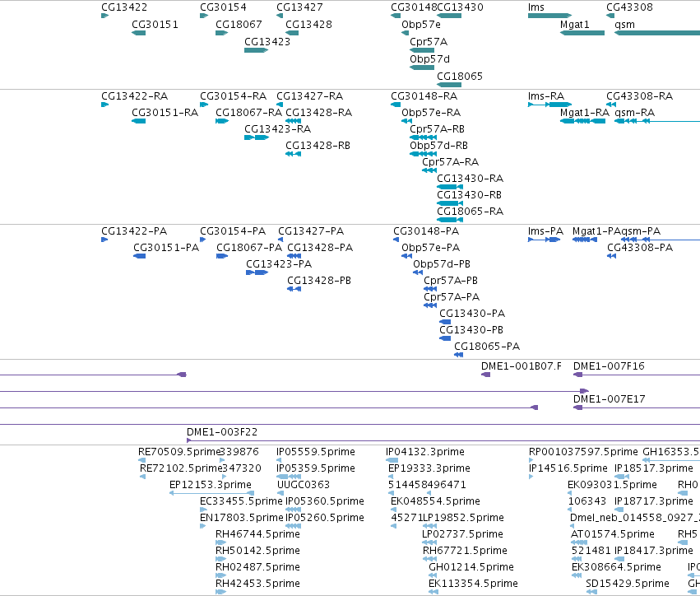Image resolution: width=700 pixels, height=596 pixels.
Task: Select the CG30148-PA protein label
Action: pyautogui.click(x=426, y=231)
